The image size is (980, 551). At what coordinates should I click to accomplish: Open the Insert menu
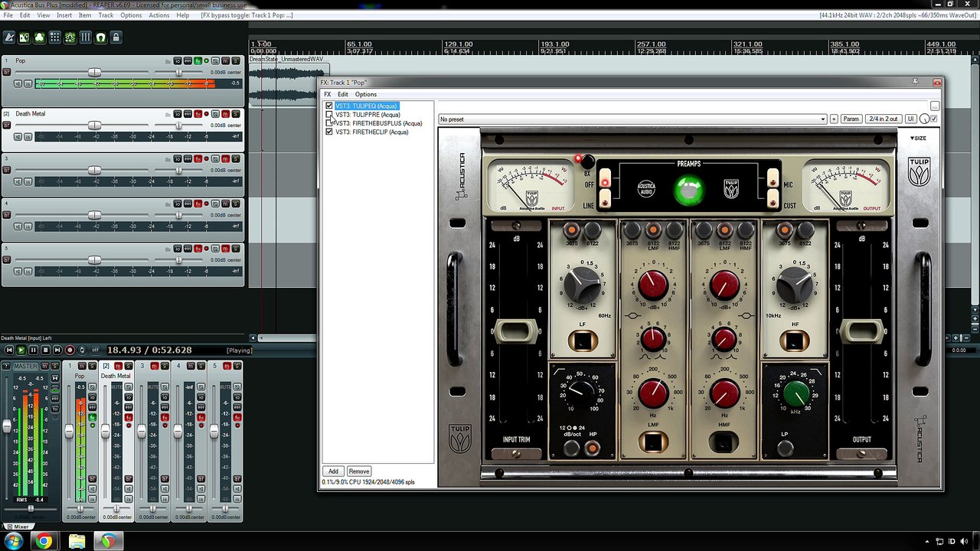tap(64, 15)
